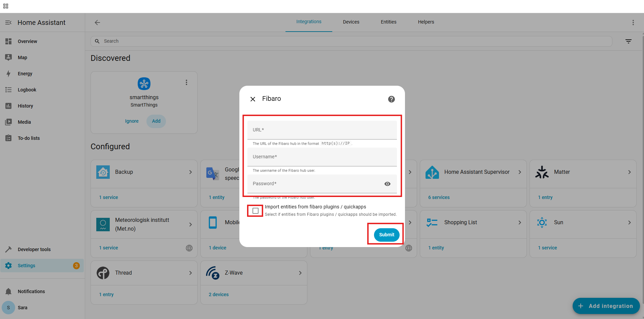Focus the URL input field
This screenshot has height=319, width=644.
point(322,130)
